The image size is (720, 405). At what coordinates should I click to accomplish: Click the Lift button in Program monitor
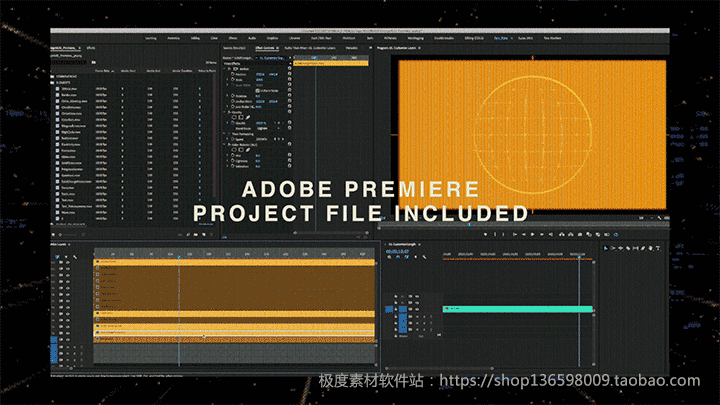[562, 235]
